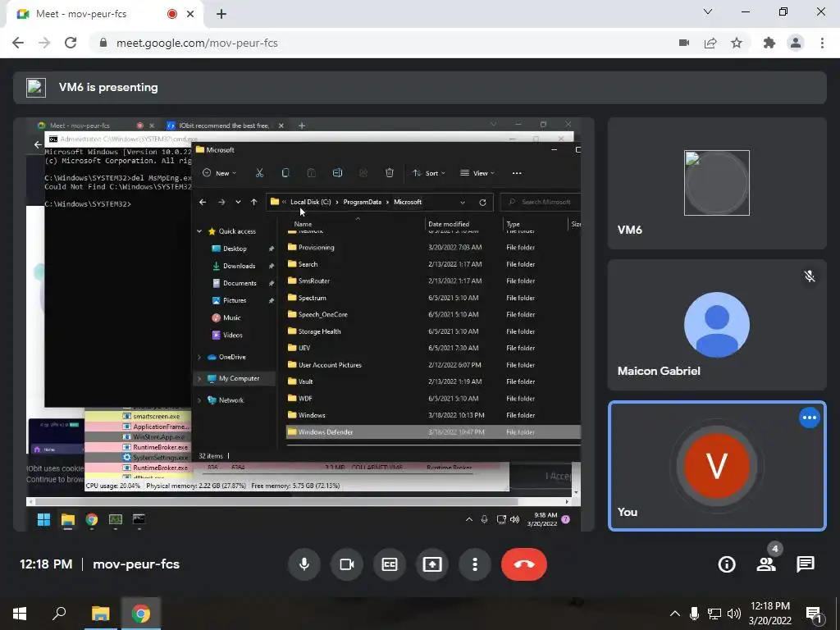This screenshot has height=630, width=840.
Task: Click the Name column header
Action: point(303,224)
